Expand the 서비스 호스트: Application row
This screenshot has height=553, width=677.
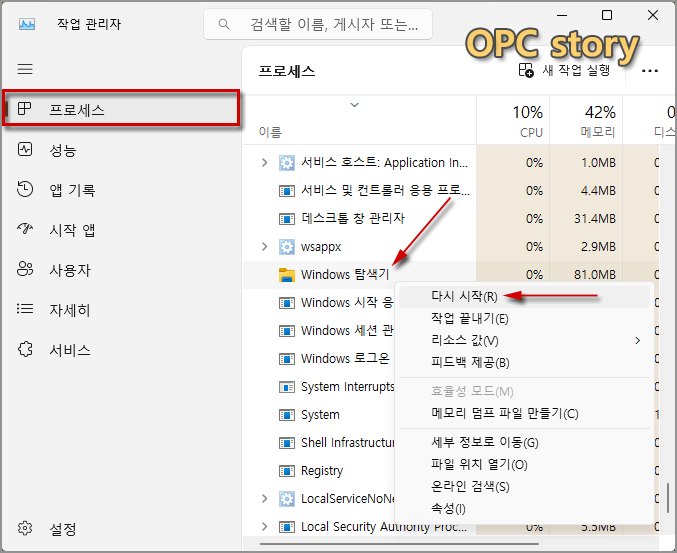click(264, 163)
